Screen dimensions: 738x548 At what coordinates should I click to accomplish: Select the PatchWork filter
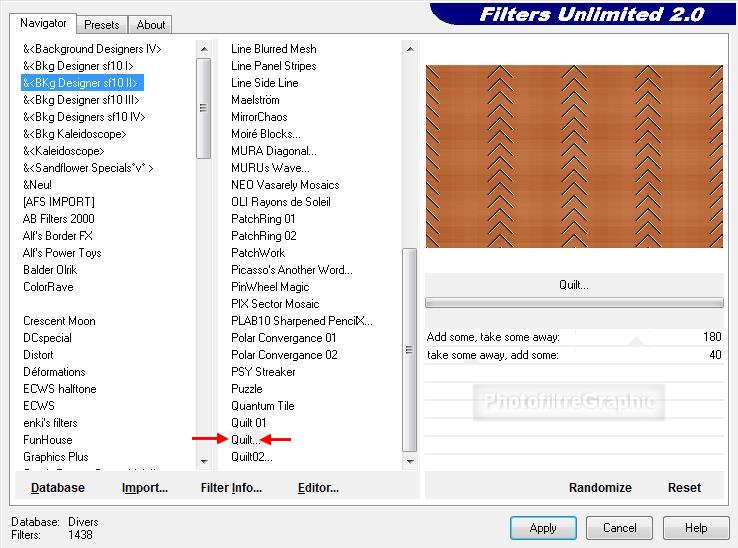point(258,253)
